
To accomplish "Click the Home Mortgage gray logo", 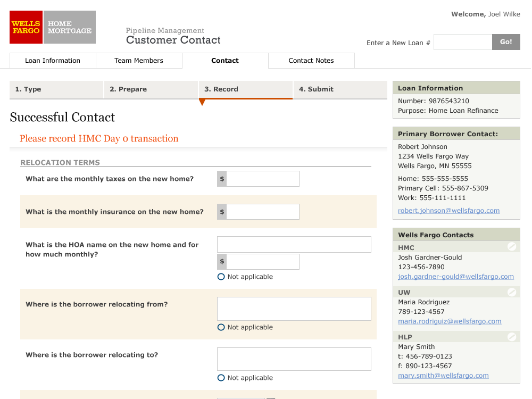I will 70,27.
